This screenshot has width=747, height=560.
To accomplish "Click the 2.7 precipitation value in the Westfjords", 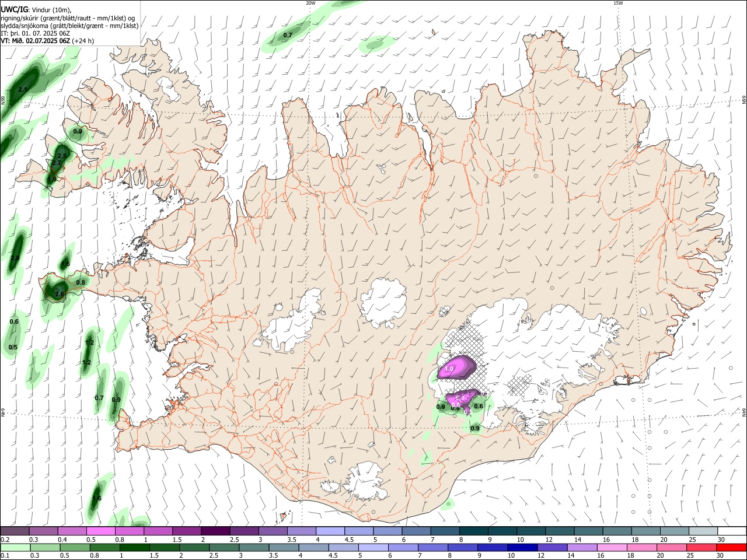I will click(x=56, y=163).
